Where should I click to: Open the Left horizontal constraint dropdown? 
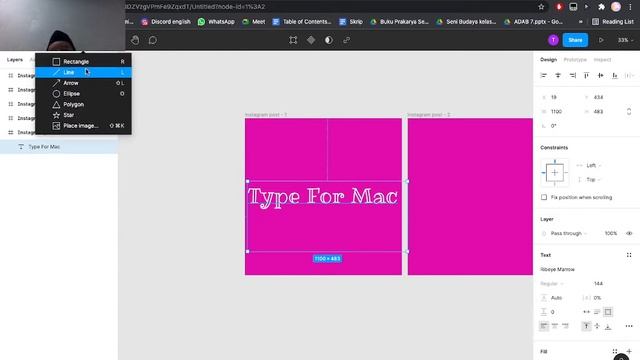[x=594, y=165]
